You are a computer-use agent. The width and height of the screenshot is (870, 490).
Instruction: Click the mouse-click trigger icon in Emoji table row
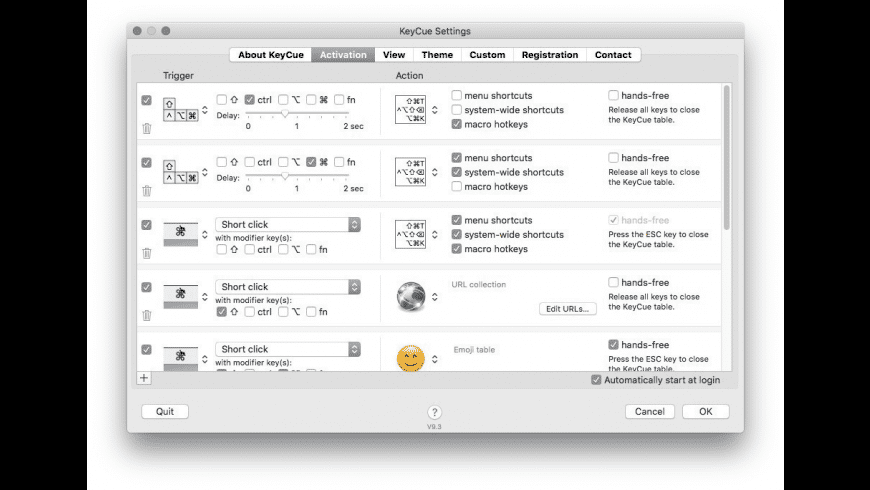pos(180,358)
